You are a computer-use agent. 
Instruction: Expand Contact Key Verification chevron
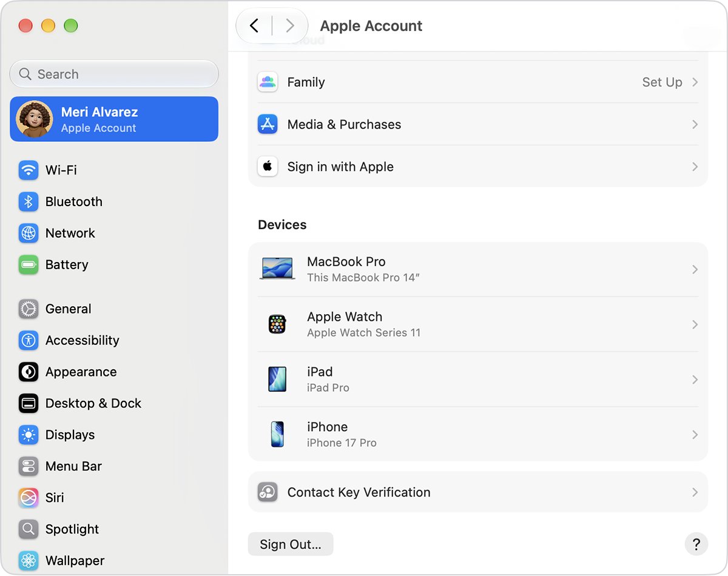point(695,492)
